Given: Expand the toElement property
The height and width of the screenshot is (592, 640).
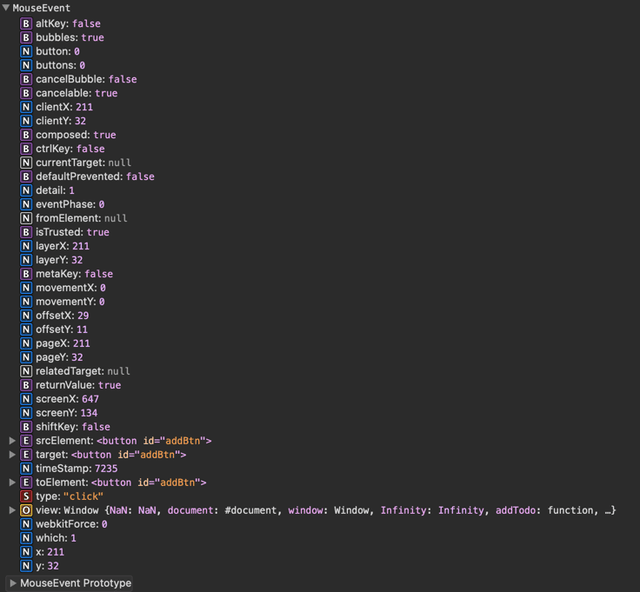Looking at the screenshot, I should [12, 483].
